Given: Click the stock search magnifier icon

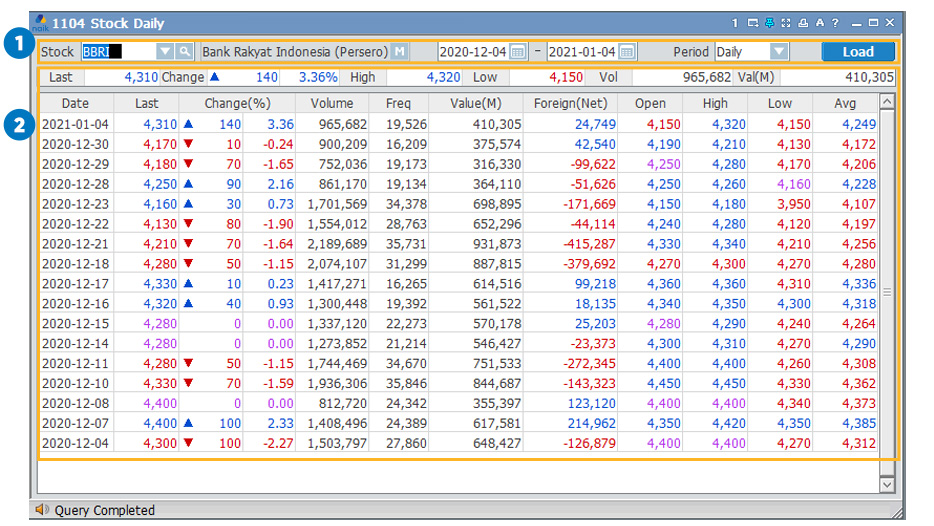Looking at the screenshot, I should pos(185,52).
